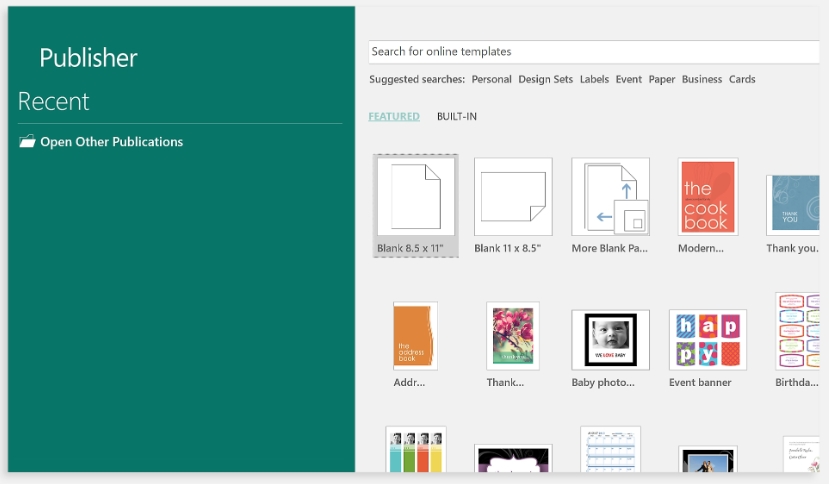Pick the Paper suggested search
The image size is (829, 484).
tap(662, 79)
